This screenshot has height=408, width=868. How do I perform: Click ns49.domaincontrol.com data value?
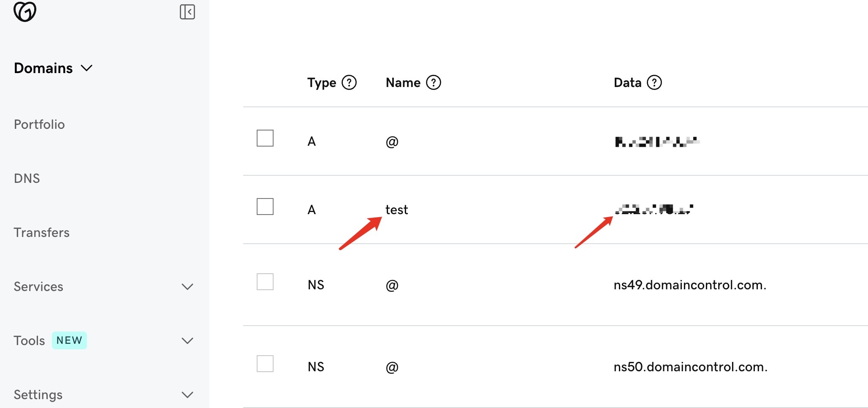tap(690, 285)
